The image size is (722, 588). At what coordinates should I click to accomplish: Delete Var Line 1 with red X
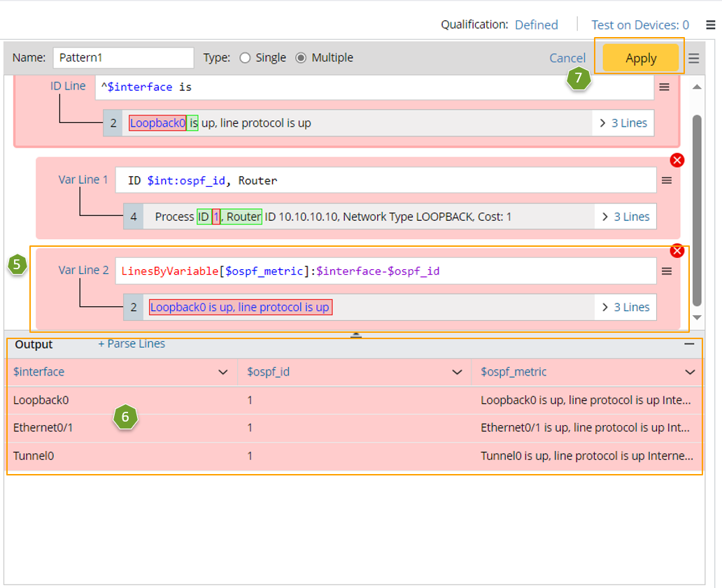[677, 161]
